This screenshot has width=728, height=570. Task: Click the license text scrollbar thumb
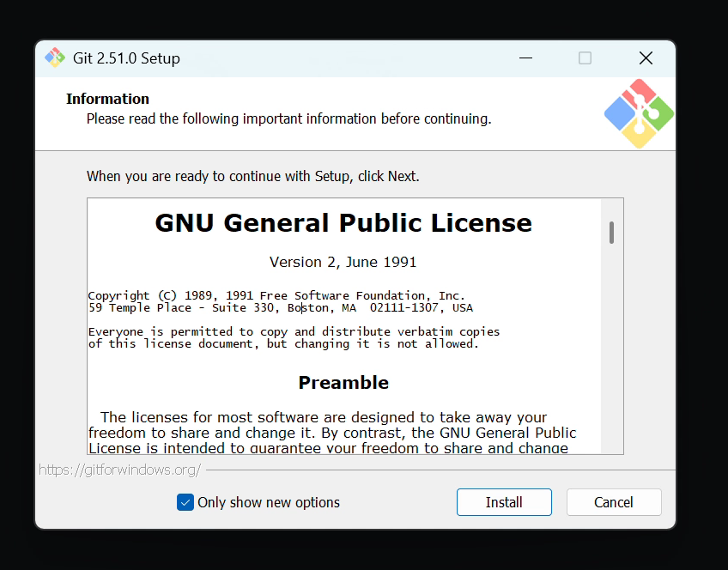611,233
